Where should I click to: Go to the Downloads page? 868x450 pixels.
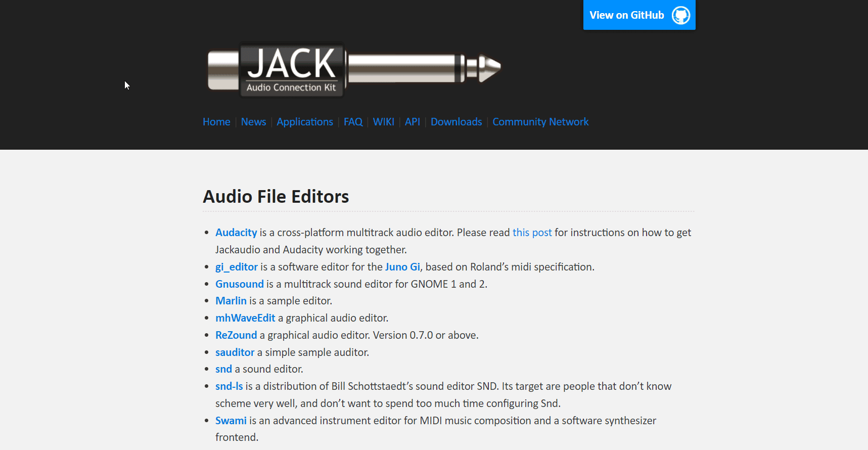pyautogui.click(x=456, y=122)
